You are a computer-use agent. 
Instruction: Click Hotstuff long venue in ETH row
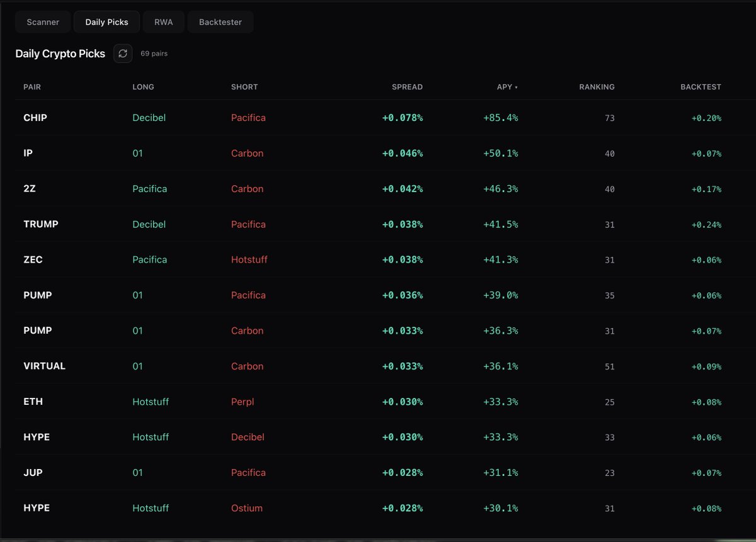[151, 402]
